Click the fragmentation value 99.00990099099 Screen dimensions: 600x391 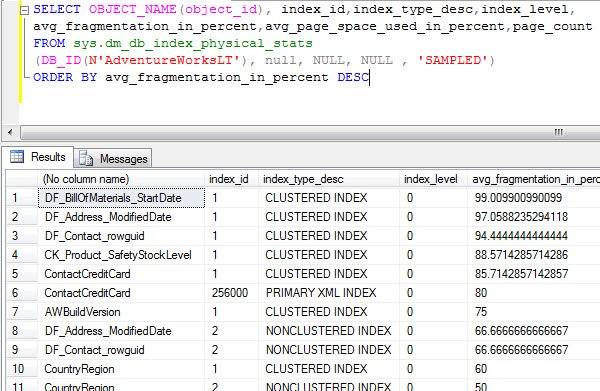[518, 198]
